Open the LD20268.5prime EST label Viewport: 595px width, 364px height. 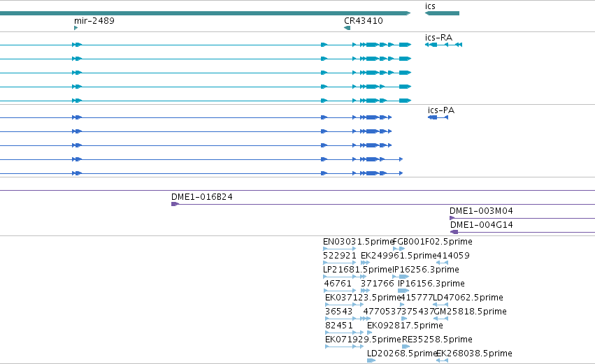pos(402,354)
